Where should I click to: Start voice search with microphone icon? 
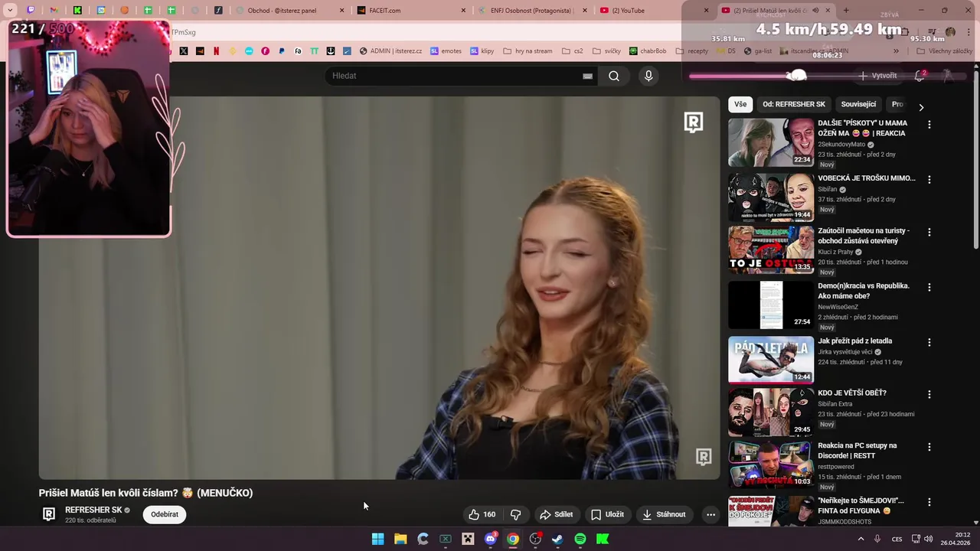click(x=648, y=76)
